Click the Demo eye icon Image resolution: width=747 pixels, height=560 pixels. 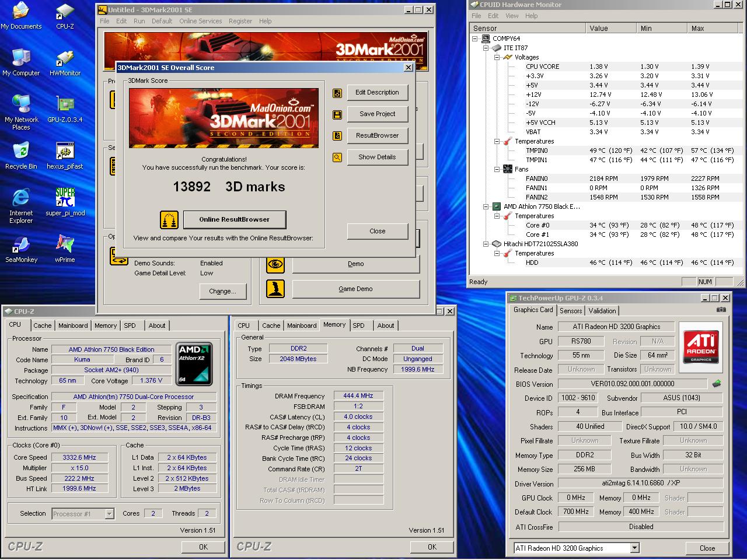coord(275,264)
